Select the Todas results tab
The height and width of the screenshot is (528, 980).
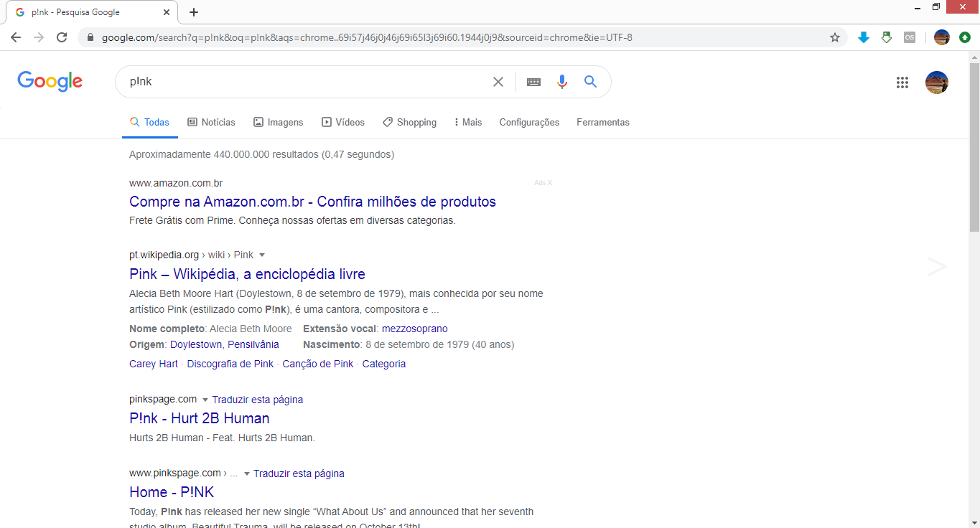pyautogui.click(x=150, y=123)
